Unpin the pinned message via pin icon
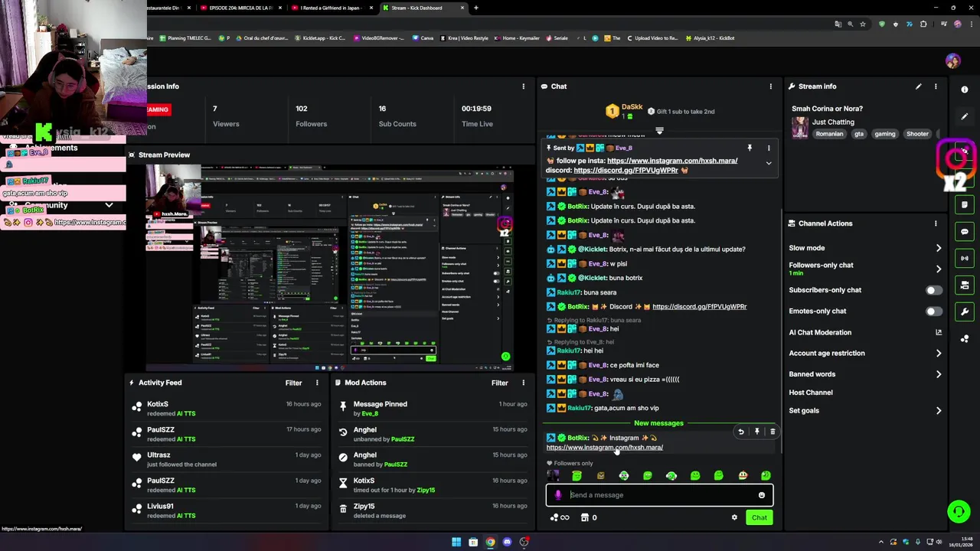Viewport: 980px width, 551px height. [750, 148]
